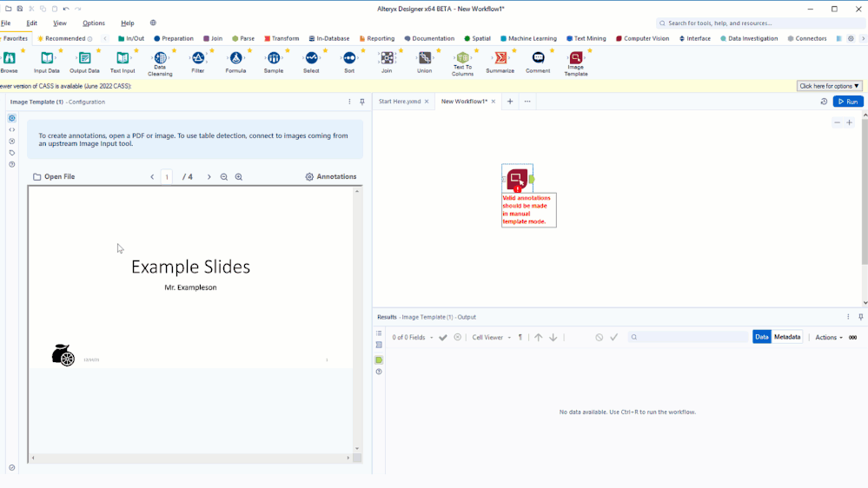Select the Input Data tool
Viewport: 868px width, 488px height.
[x=47, y=62]
